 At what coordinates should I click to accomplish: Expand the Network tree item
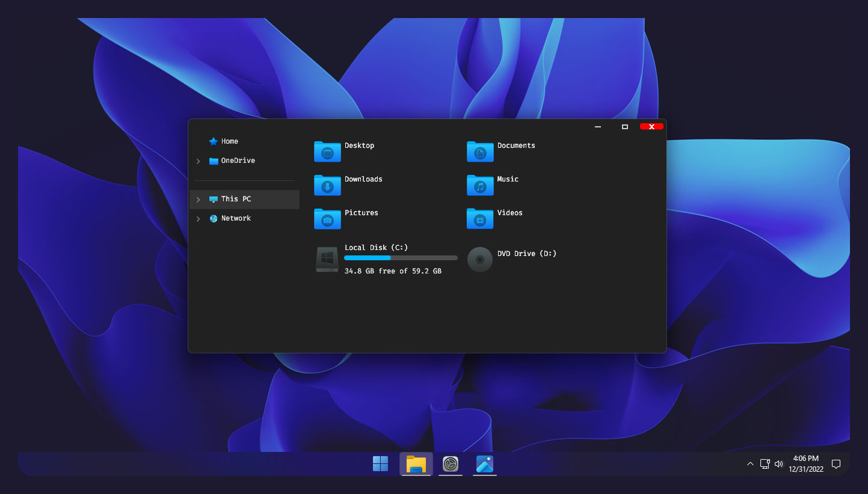pyautogui.click(x=199, y=219)
